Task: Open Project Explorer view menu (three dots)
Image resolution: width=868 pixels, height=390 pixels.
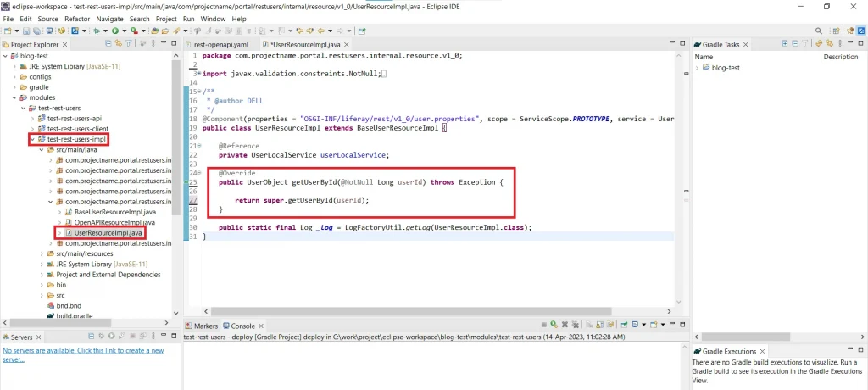Action: tap(153, 43)
